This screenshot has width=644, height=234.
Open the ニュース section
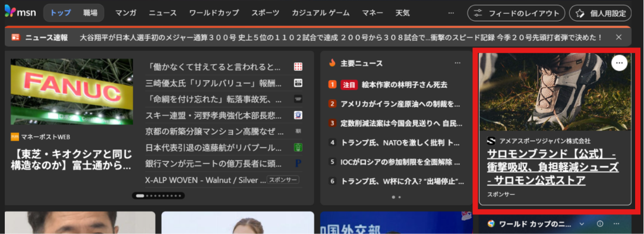point(163,12)
